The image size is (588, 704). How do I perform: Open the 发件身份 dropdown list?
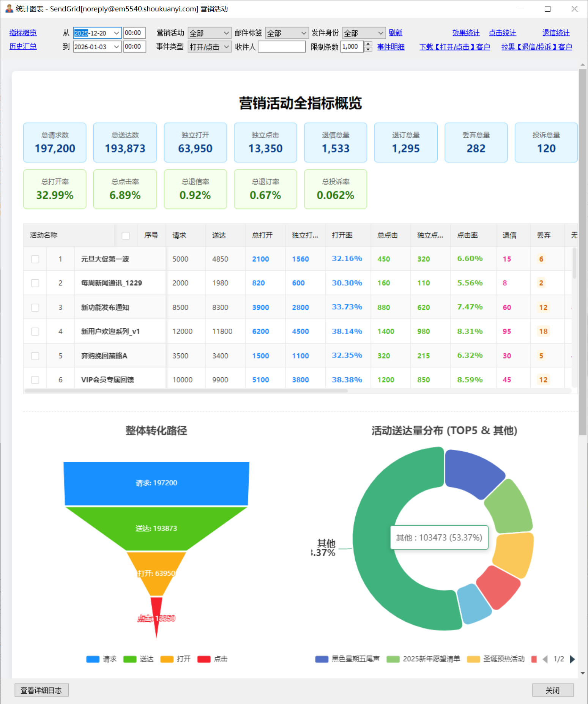click(364, 33)
